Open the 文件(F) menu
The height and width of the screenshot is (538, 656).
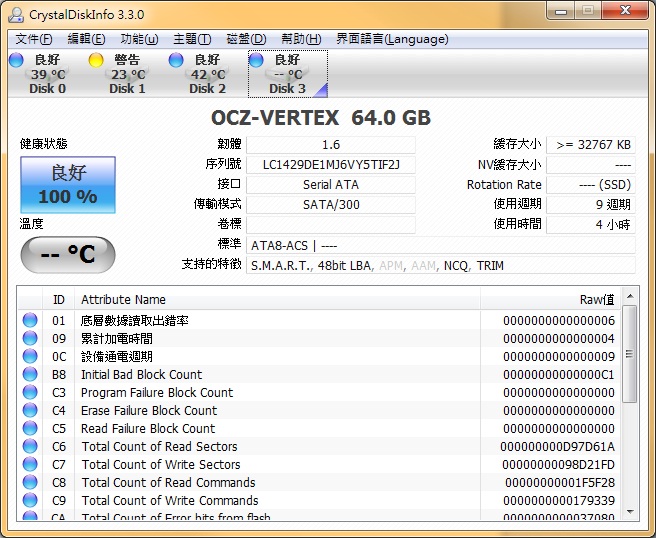pyautogui.click(x=34, y=39)
